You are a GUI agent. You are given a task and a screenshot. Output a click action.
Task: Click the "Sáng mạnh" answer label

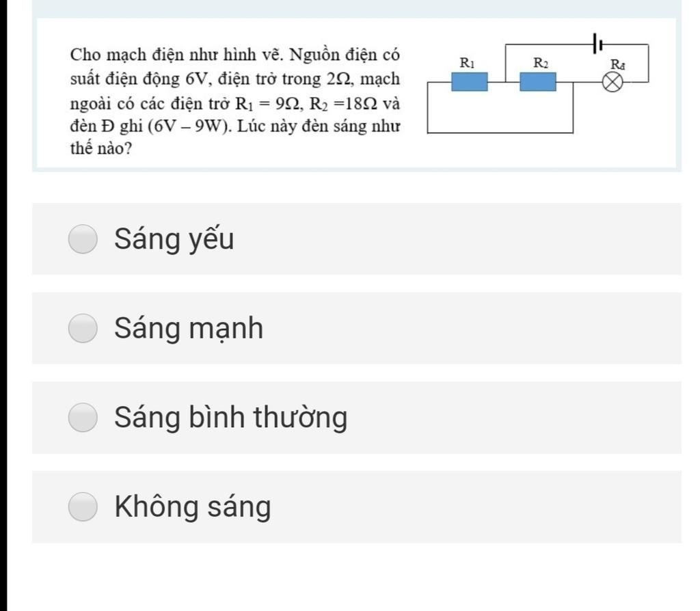189,329
